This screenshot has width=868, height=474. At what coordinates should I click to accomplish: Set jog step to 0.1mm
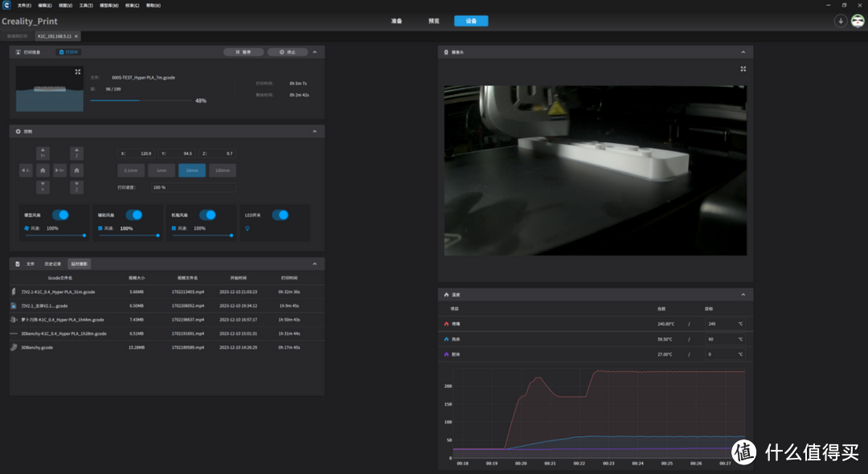[131, 170]
